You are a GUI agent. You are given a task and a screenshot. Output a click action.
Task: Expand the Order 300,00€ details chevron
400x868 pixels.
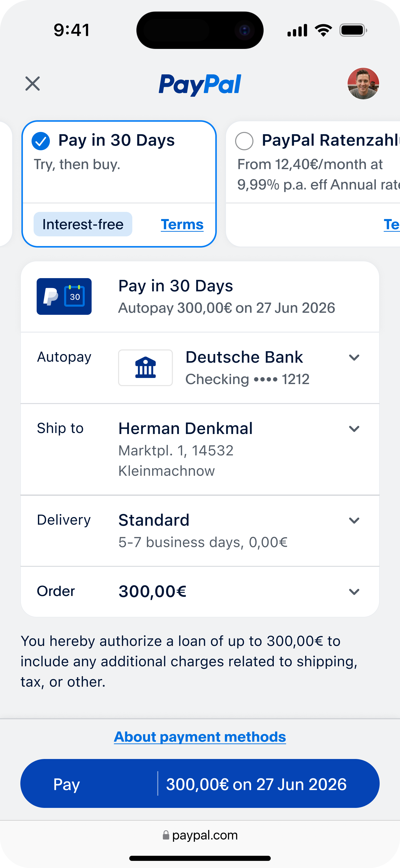354,592
